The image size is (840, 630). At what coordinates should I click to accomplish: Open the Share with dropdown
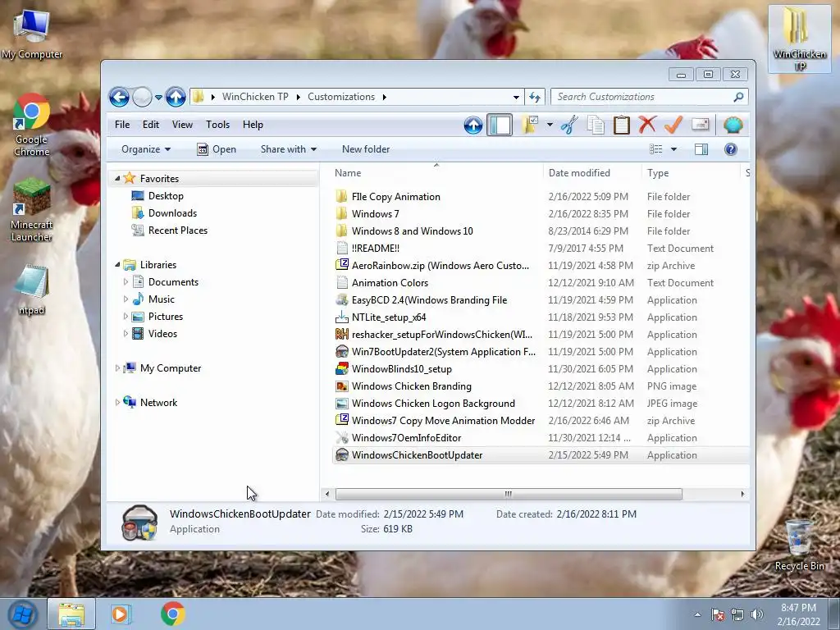(288, 149)
